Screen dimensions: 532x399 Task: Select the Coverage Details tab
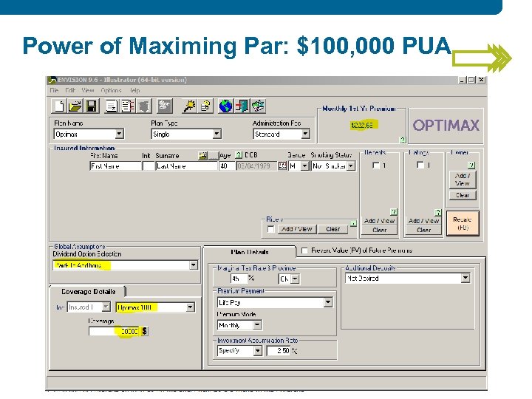point(88,292)
